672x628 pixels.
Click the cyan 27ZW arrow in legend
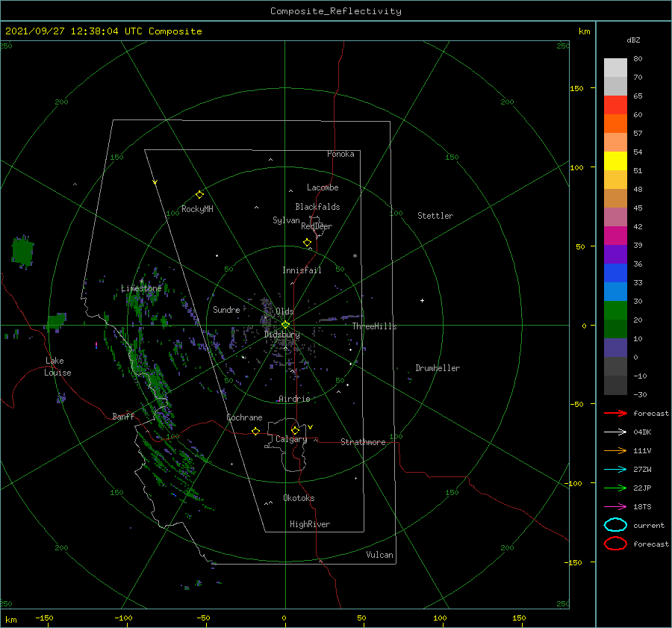point(615,470)
